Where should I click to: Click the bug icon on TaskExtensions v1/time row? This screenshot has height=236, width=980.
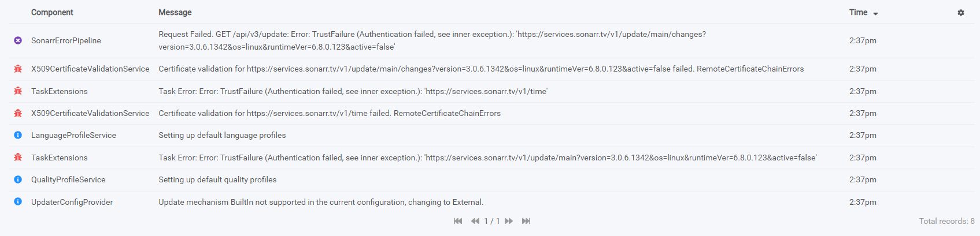point(18,91)
